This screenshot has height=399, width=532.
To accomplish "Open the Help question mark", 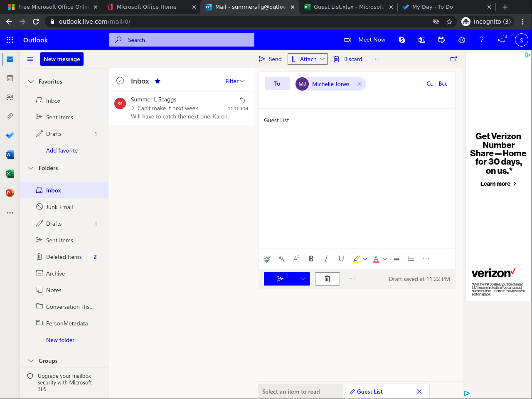I will point(482,40).
